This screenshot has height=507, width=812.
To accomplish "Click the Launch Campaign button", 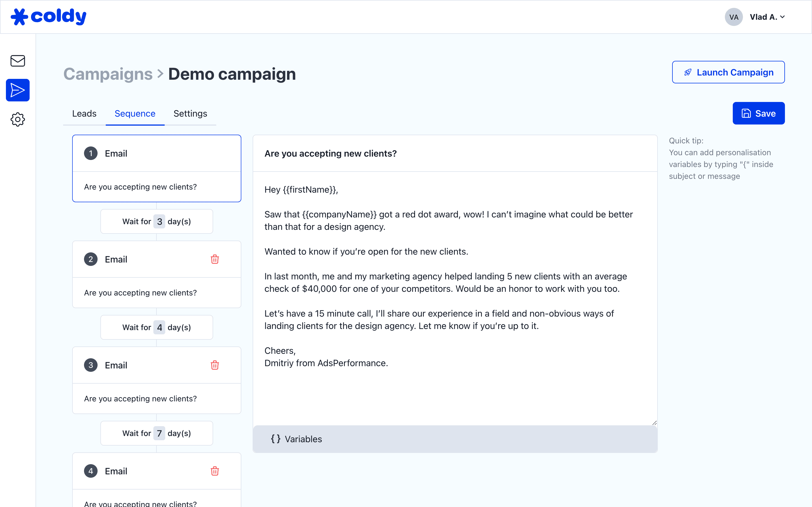I will (729, 72).
